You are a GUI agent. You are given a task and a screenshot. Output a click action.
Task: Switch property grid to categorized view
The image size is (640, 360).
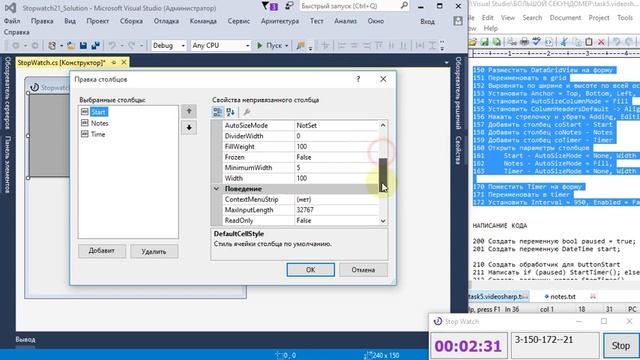(x=218, y=112)
